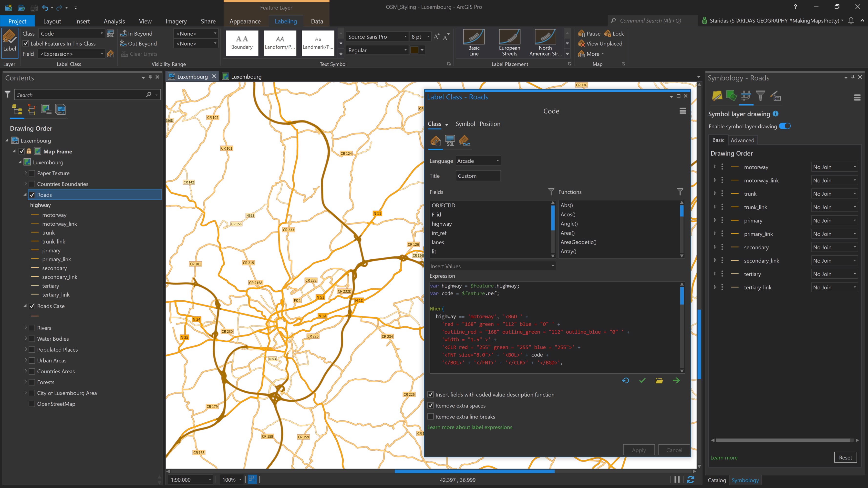Export the label expression via green arrow
This screenshot has height=488, width=868.
pos(676,381)
